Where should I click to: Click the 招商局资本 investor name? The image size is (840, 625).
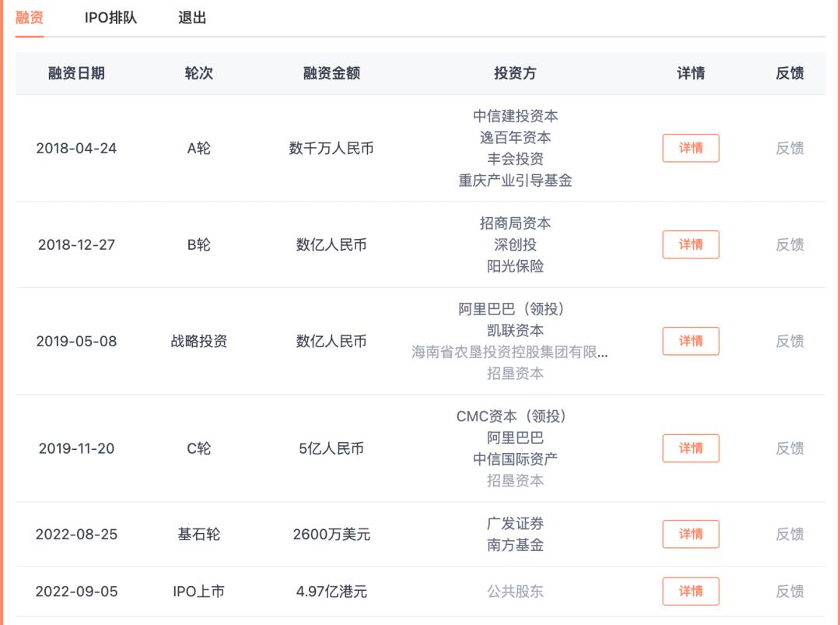tap(515, 223)
